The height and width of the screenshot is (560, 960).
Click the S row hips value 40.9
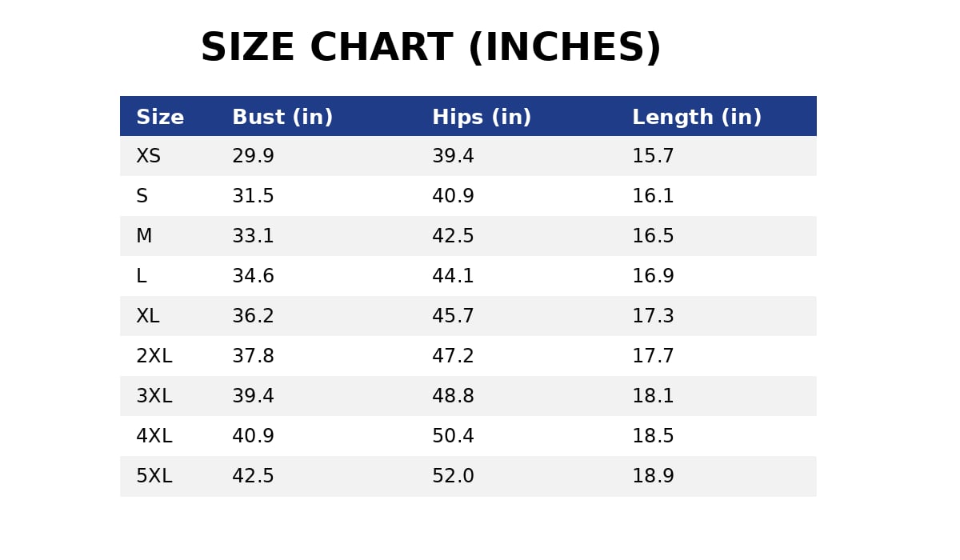pyautogui.click(x=453, y=197)
